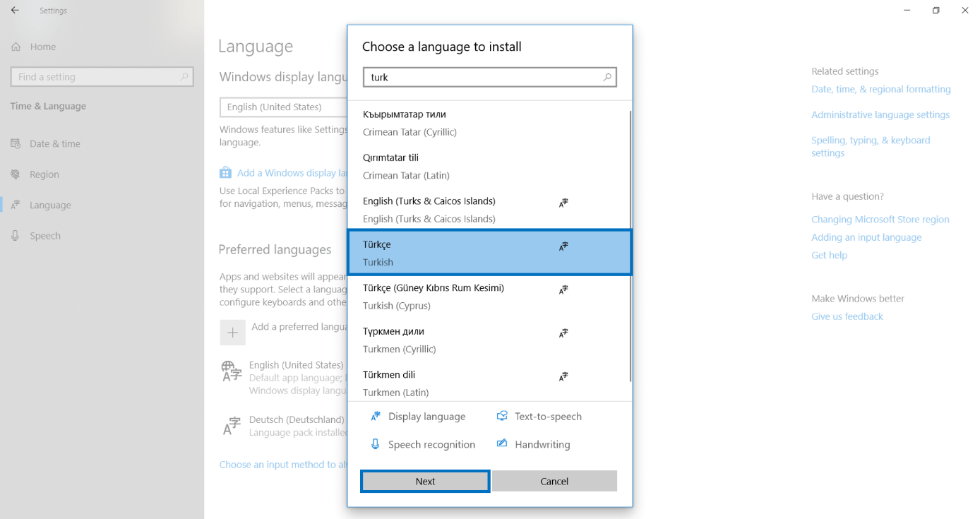The image size is (980, 519).
Task: Select English (United States) preferred language
Action: tap(284, 377)
